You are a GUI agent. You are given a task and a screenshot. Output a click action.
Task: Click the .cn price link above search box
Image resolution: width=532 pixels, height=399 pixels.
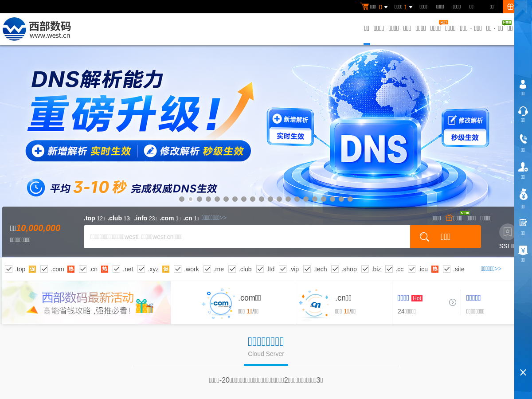point(191,218)
